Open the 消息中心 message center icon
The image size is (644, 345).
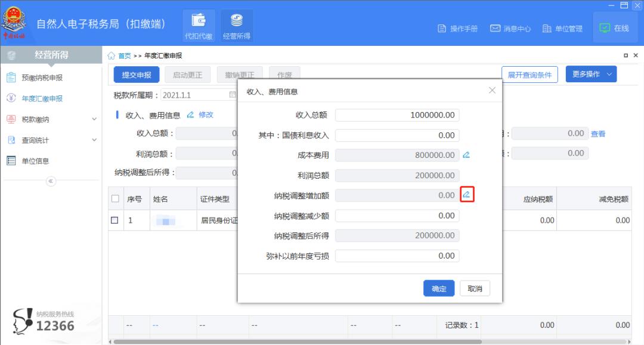point(509,27)
